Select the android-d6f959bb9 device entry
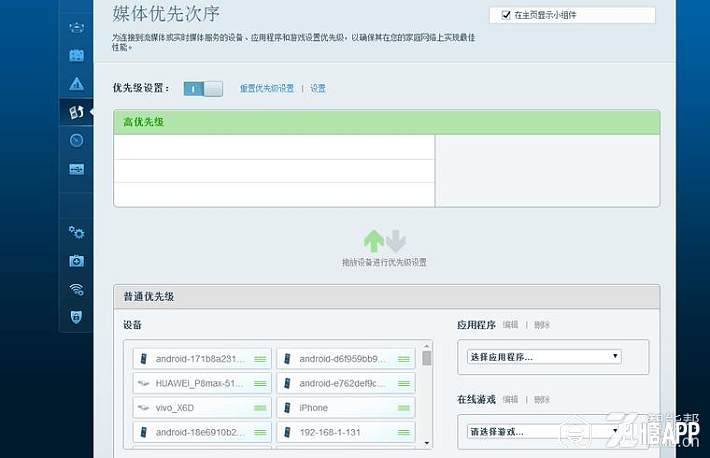 (346, 359)
